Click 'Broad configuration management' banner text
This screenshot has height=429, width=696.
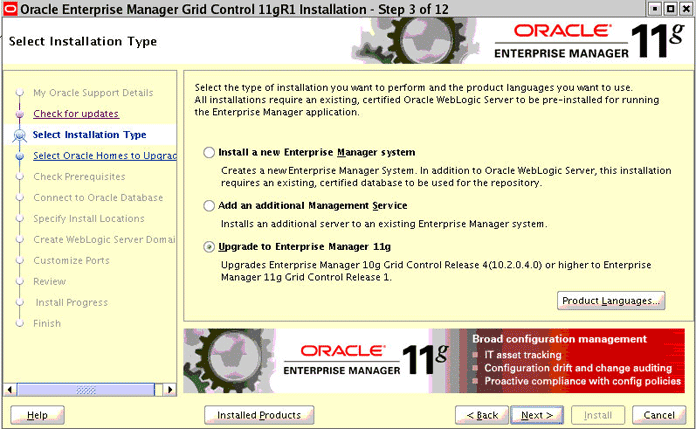559,339
